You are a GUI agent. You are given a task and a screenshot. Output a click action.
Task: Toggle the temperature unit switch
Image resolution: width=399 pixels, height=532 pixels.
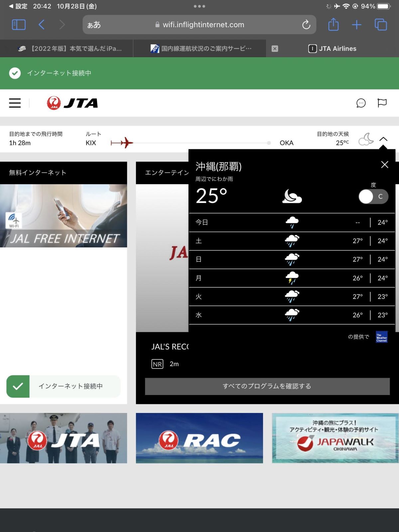(373, 197)
